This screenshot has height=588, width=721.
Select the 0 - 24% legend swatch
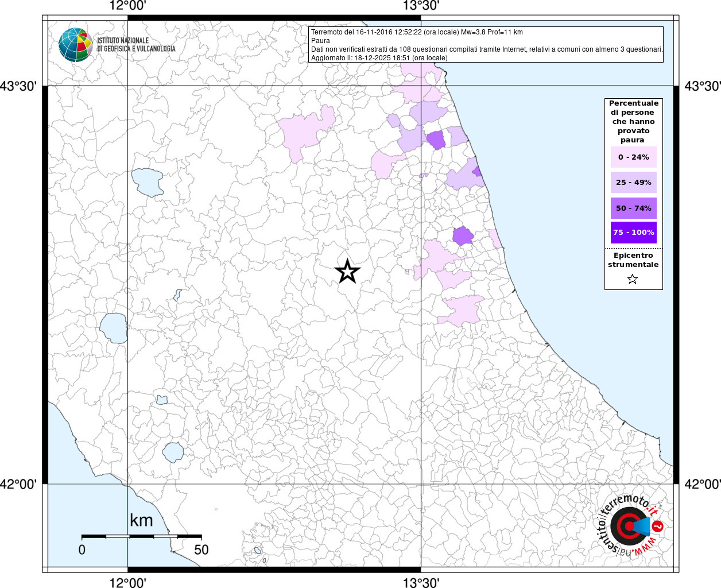[634, 157]
